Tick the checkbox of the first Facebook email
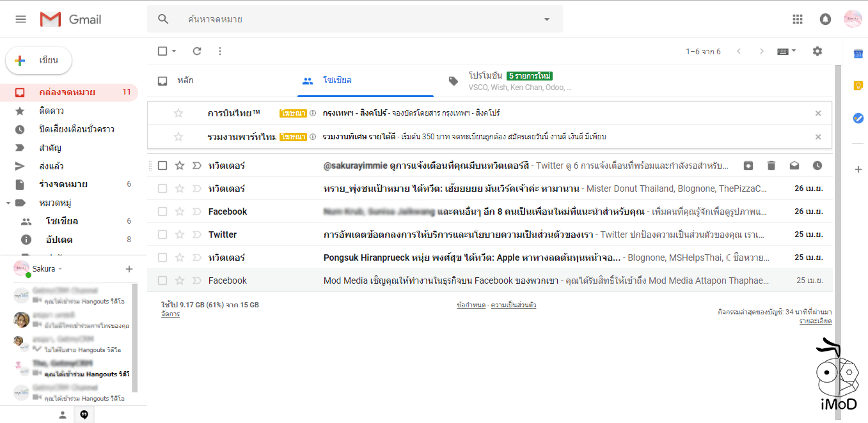The width and height of the screenshot is (868, 423). (162, 211)
